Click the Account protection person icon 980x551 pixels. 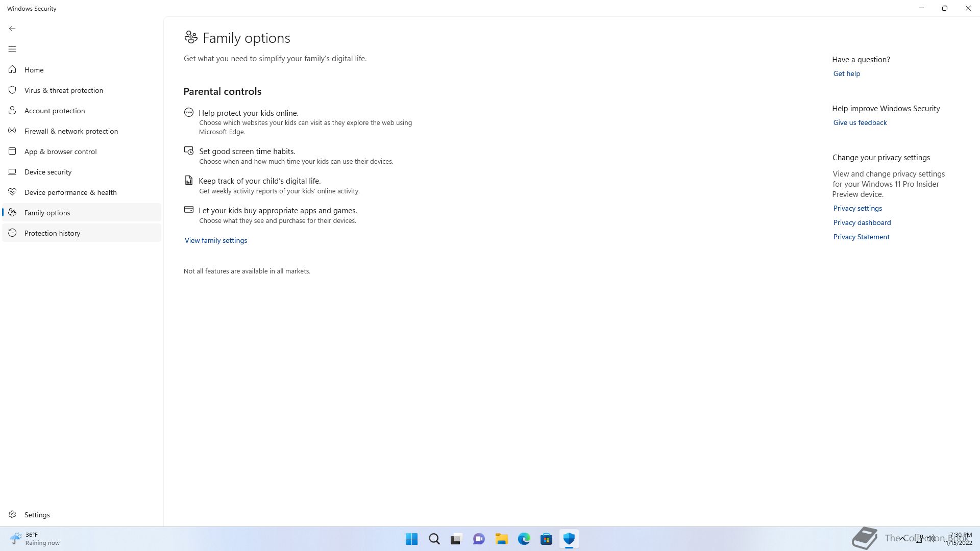tap(12, 111)
